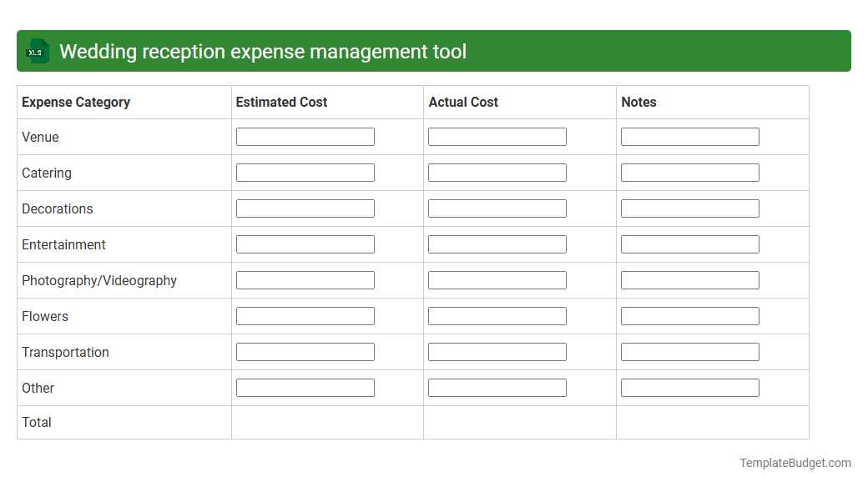This screenshot has height=487, width=868.
Task: Click the Venue Actual Cost input box
Action: click(x=497, y=136)
